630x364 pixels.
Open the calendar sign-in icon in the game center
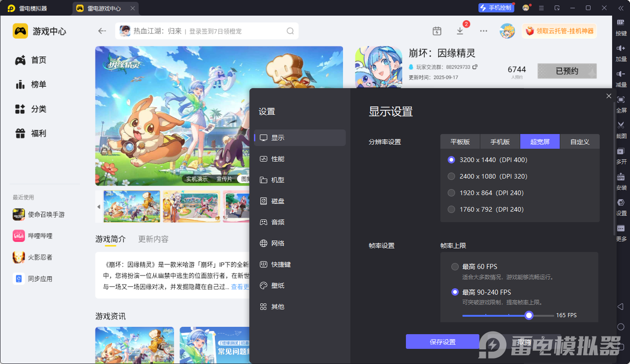click(x=437, y=31)
